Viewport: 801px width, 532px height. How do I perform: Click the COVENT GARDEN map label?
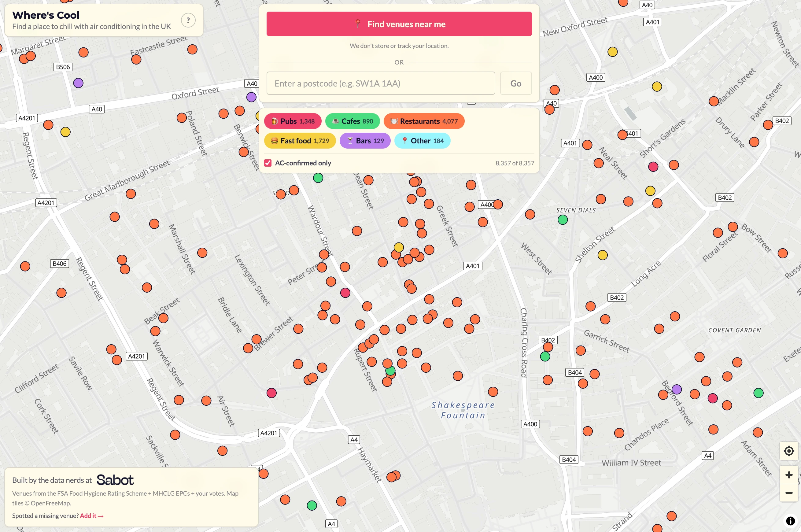tap(734, 330)
